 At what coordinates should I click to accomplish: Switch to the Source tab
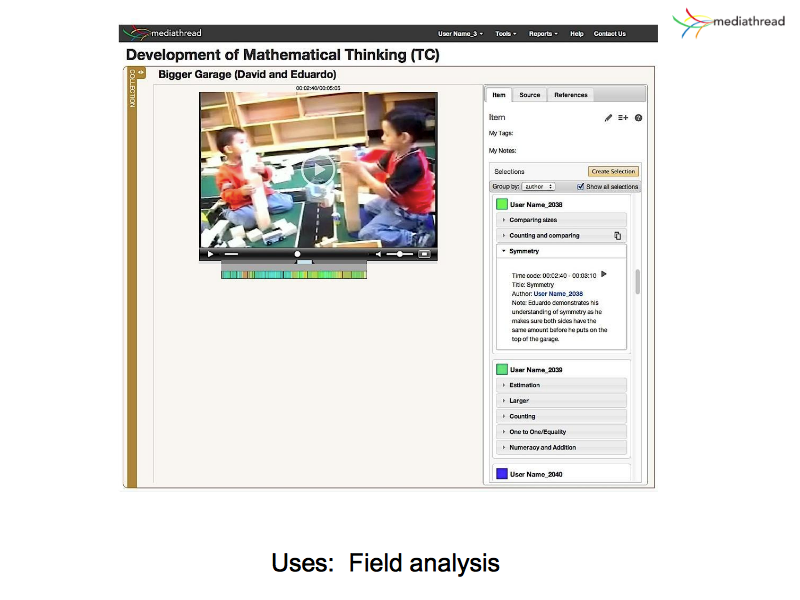(530, 95)
